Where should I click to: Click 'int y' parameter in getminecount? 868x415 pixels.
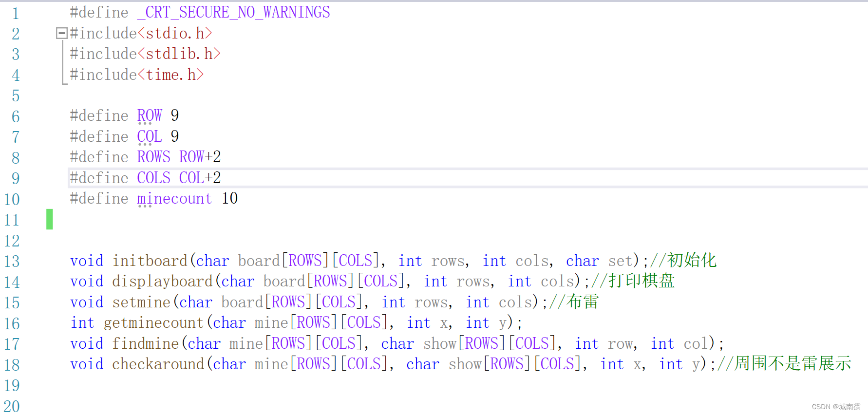pyautogui.click(x=487, y=322)
